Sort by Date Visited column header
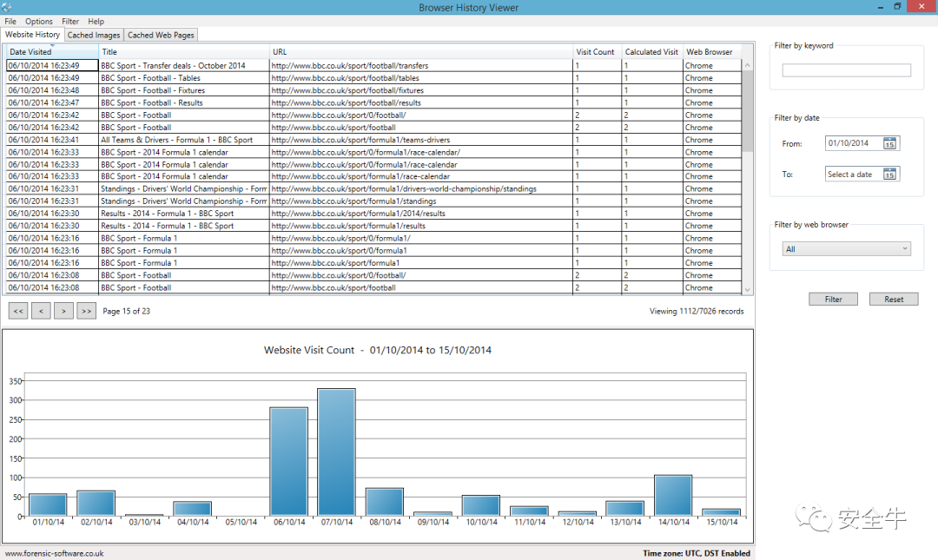938x560 pixels. point(53,52)
